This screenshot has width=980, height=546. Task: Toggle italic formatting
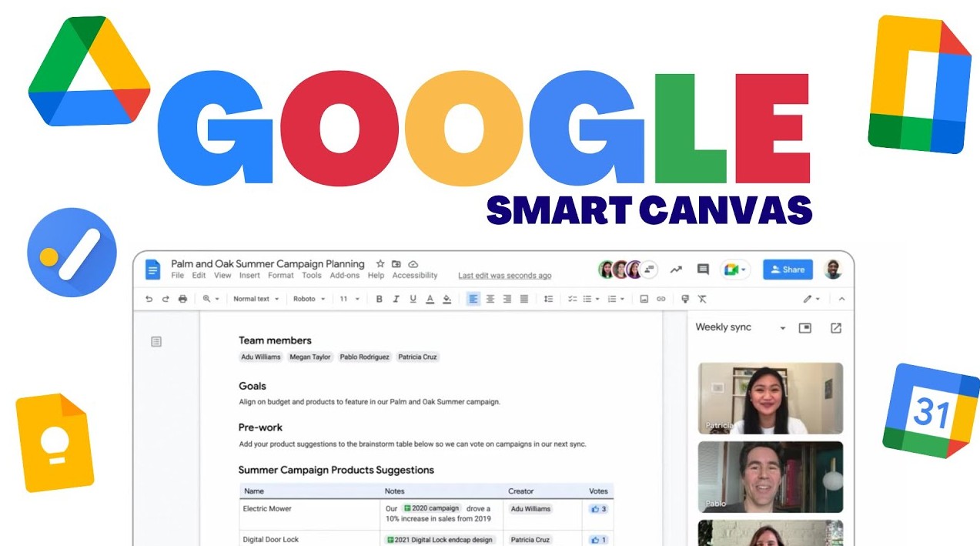(x=396, y=299)
